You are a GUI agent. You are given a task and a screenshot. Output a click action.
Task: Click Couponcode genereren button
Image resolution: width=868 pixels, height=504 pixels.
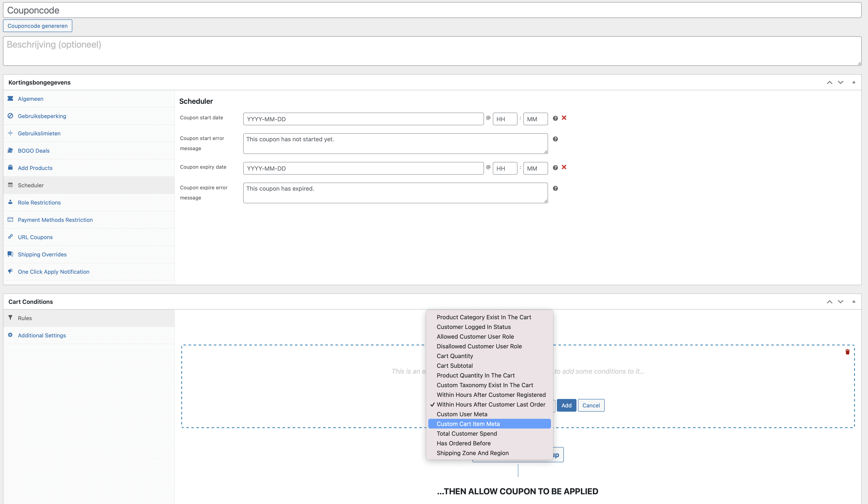pyautogui.click(x=38, y=26)
